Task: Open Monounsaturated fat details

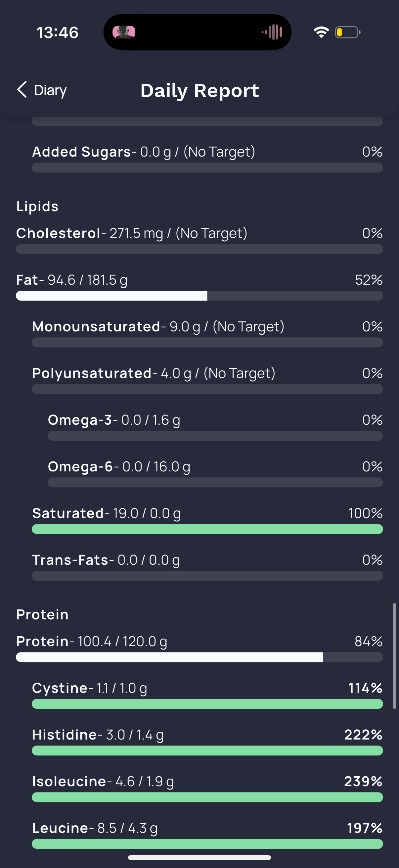Action: (x=207, y=333)
